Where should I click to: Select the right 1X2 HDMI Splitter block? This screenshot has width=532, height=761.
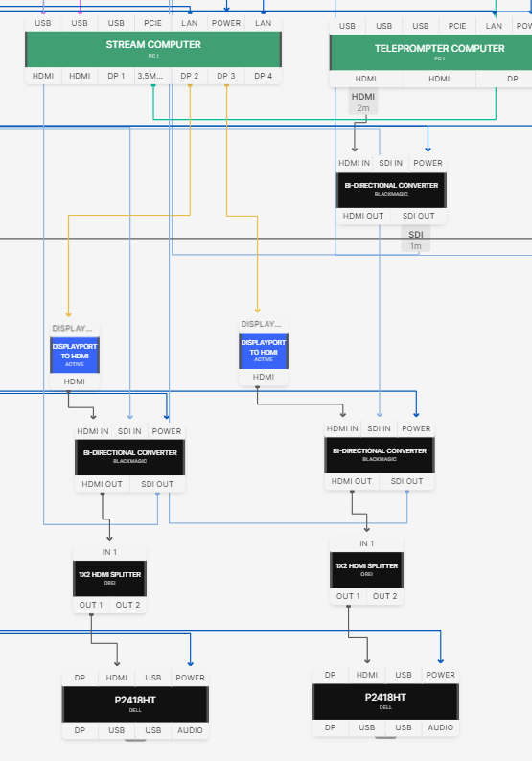click(x=366, y=569)
